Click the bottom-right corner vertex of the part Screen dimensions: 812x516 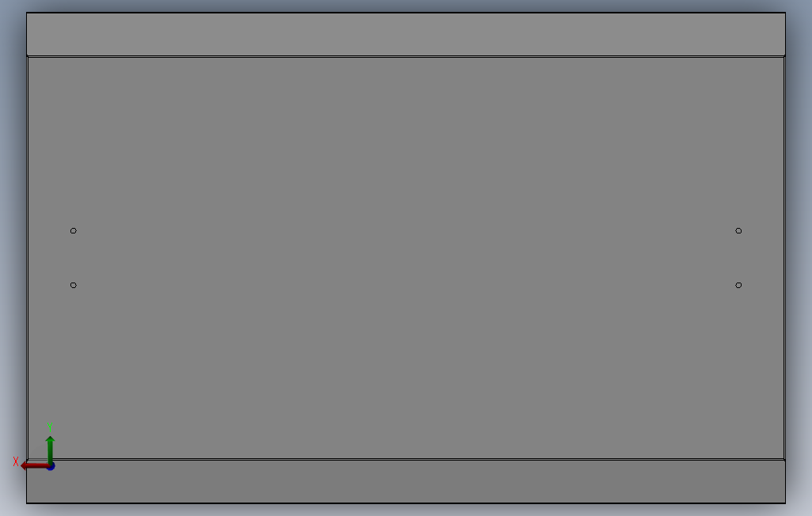point(786,503)
